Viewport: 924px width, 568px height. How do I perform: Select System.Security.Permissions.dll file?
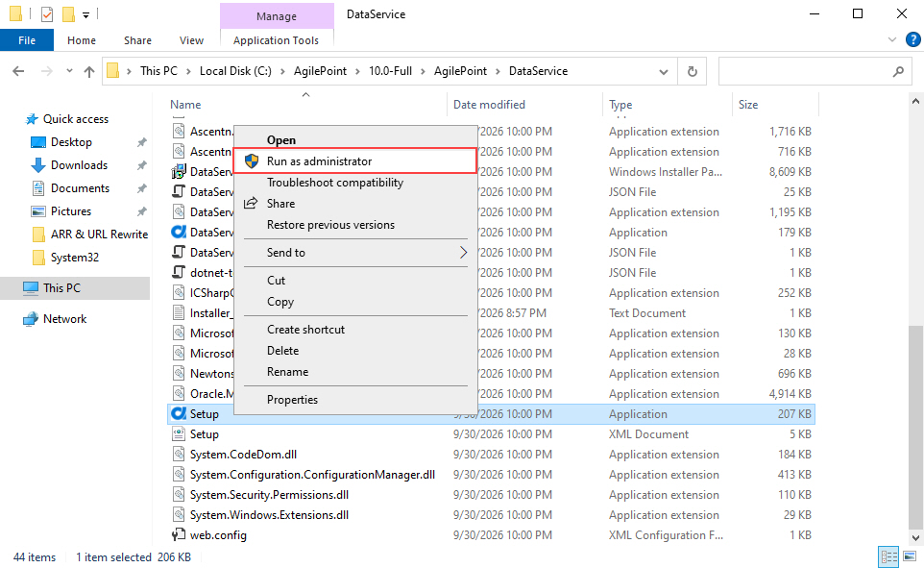(x=269, y=494)
